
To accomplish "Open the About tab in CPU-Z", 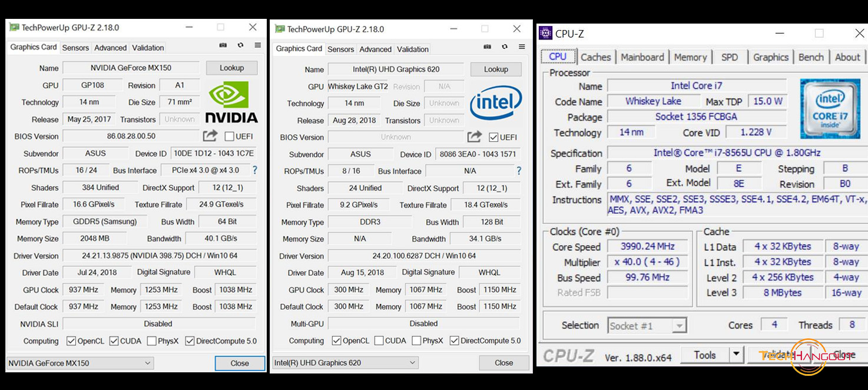I will click(x=847, y=57).
